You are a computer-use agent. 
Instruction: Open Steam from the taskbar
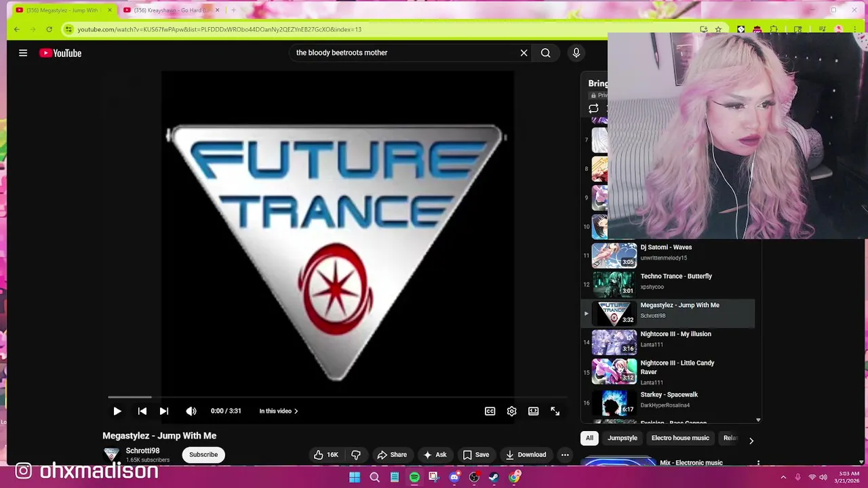(494, 477)
